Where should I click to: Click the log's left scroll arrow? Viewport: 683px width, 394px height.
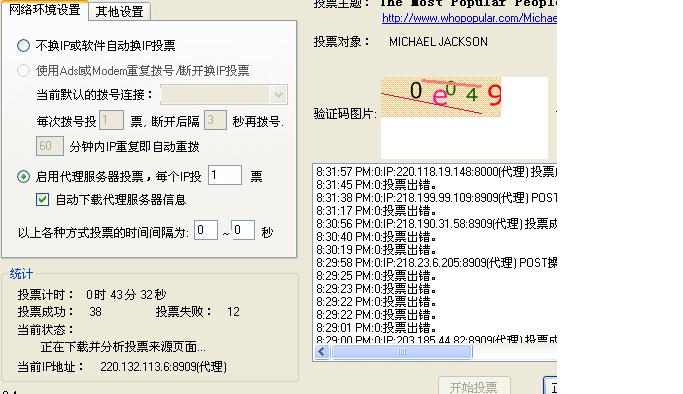click(322, 352)
